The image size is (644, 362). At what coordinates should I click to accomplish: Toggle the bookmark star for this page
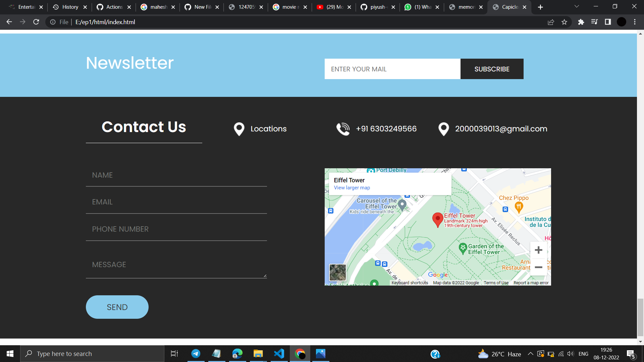(x=565, y=22)
